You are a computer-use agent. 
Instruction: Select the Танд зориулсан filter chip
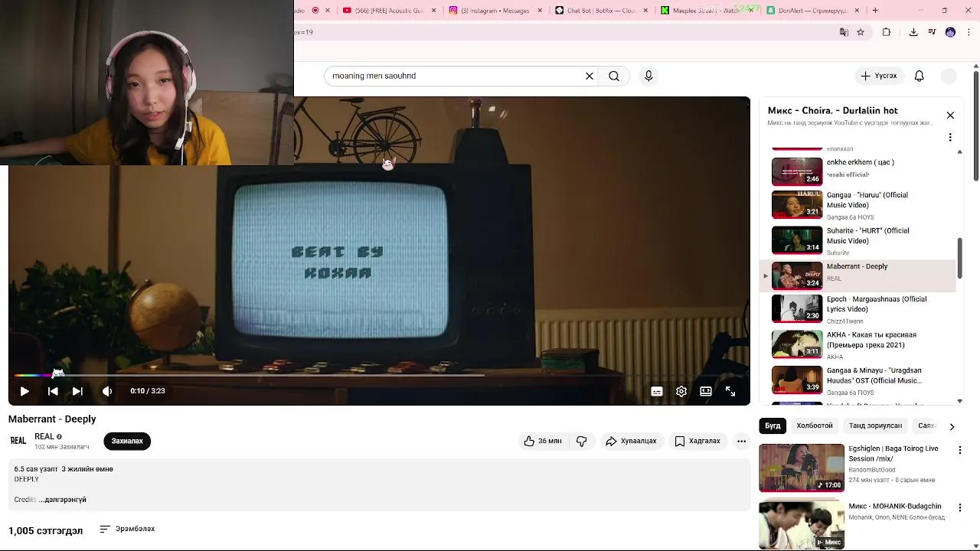click(x=875, y=425)
